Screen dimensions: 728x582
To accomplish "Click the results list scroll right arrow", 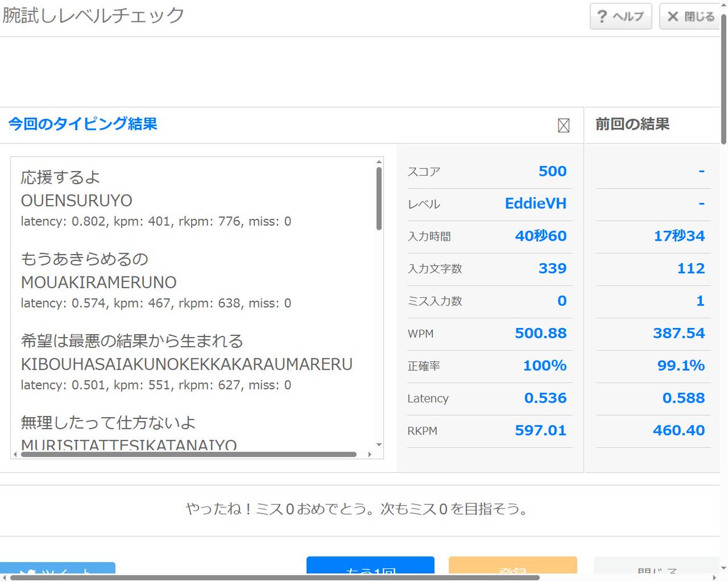I will (x=369, y=454).
